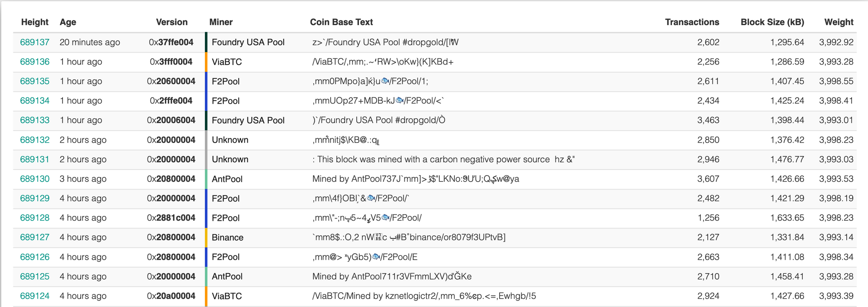
Task: Click Foundry USA Pool's green miner color bar
Action: pos(206,42)
